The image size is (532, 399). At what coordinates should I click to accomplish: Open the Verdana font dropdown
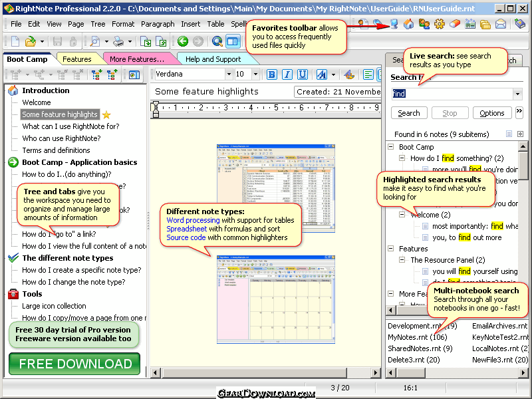[229, 74]
